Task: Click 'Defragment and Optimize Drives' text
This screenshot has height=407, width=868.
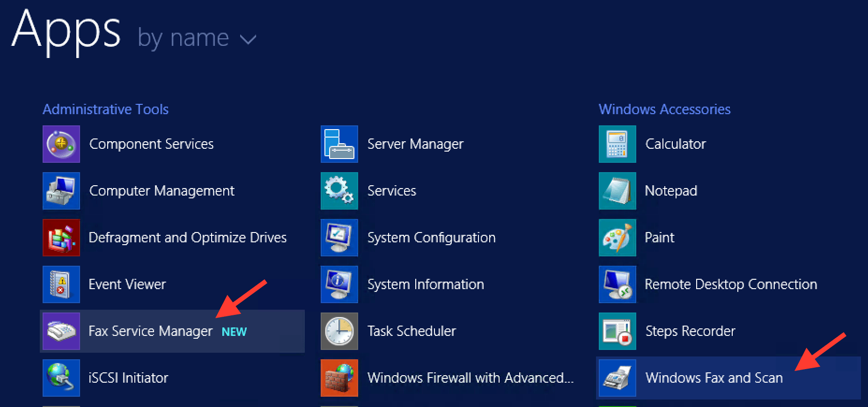Action: pos(187,238)
